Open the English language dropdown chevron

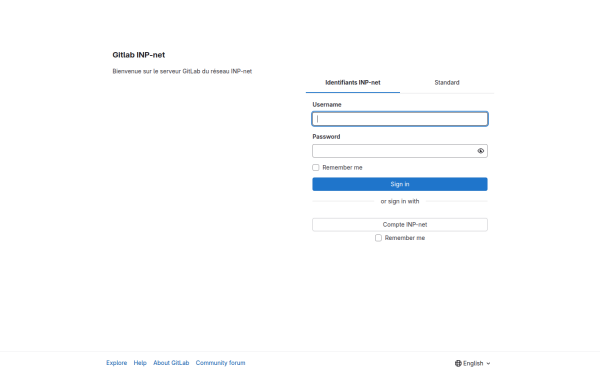(x=488, y=364)
